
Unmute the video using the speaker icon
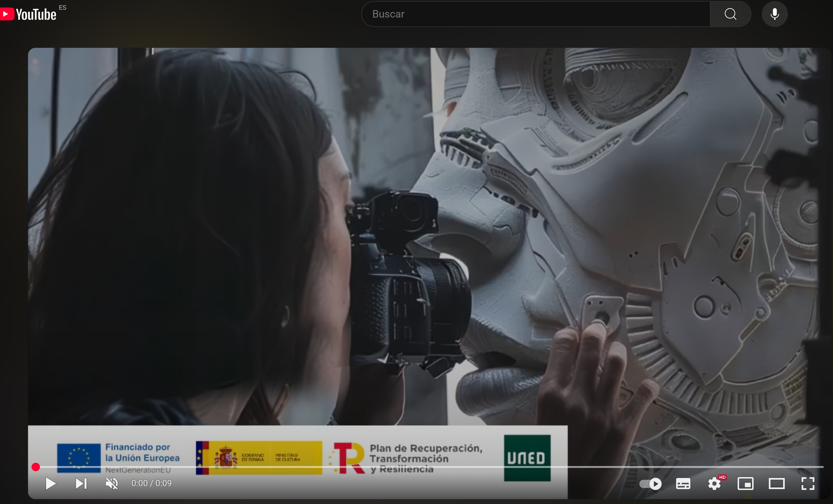pyautogui.click(x=111, y=484)
